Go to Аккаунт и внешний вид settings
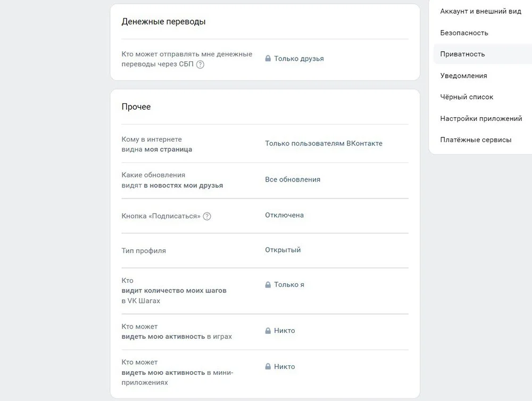532x401 pixels. [480, 11]
